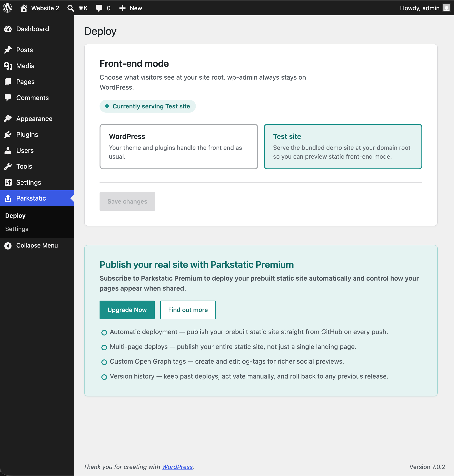The width and height of the screenshot is (454, 476).
Task: Click the Comments speech bubble sidebar icon
Action: (8, 98)
